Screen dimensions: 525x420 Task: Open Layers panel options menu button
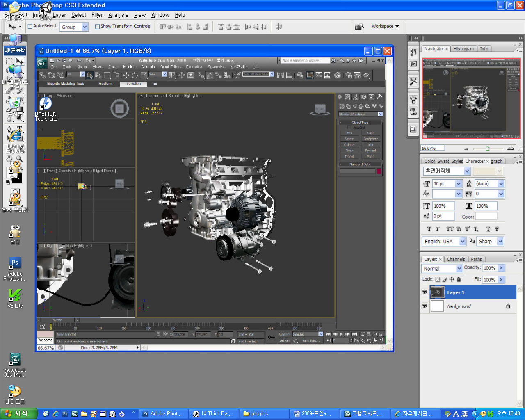(520, 260)
